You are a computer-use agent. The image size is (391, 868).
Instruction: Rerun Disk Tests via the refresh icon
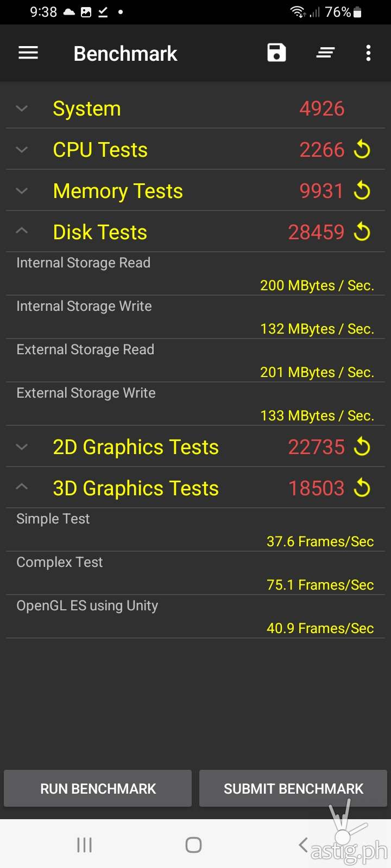362,232
